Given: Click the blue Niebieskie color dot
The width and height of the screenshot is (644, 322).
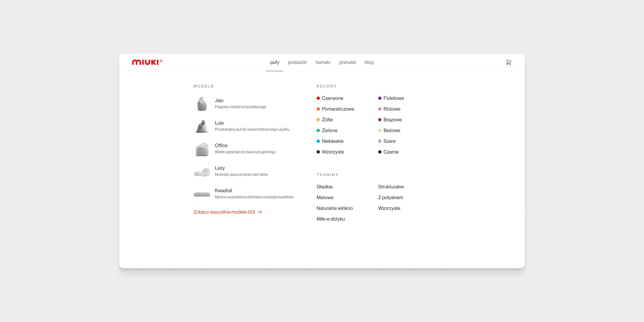Looking at the screenshot, I should [x=318, y=141].
